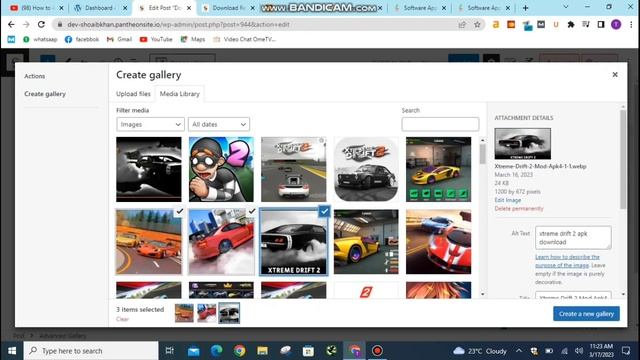Switch to the Dashboard tab
The width and height of the screenshot is (640, 360).
tap(99, 8)
